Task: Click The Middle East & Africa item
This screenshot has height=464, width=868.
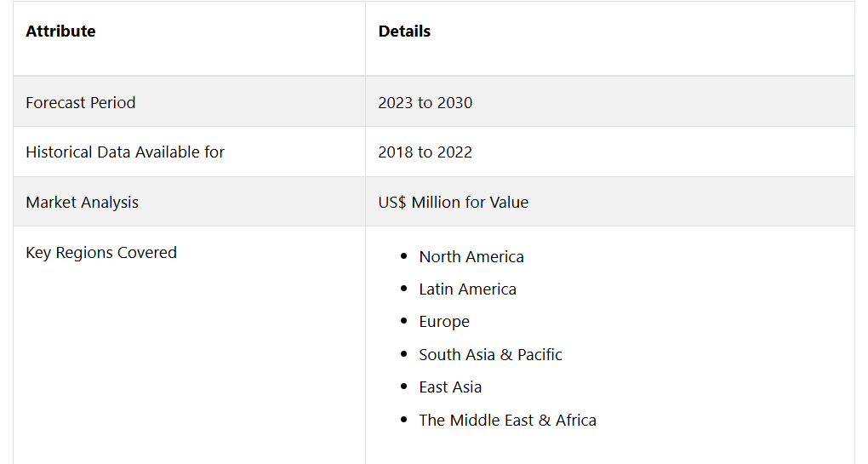Action: point(508,421)
